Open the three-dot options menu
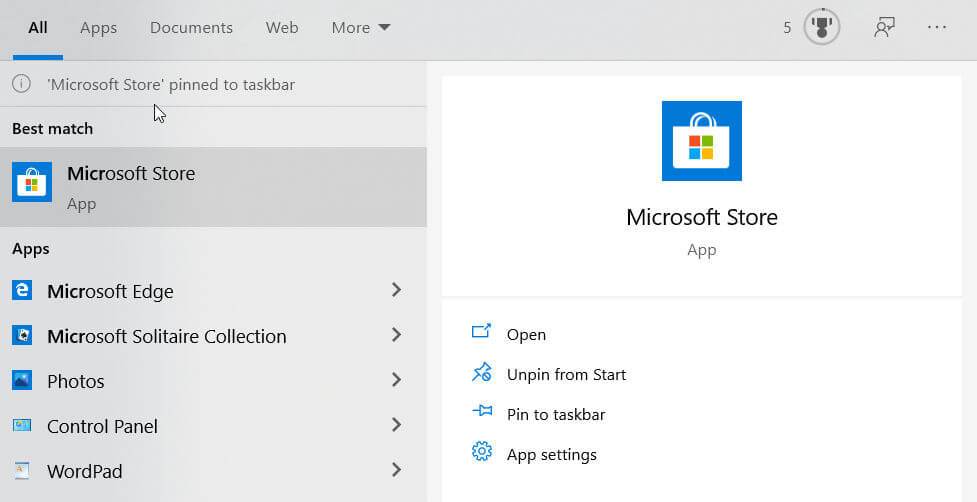 936,28
